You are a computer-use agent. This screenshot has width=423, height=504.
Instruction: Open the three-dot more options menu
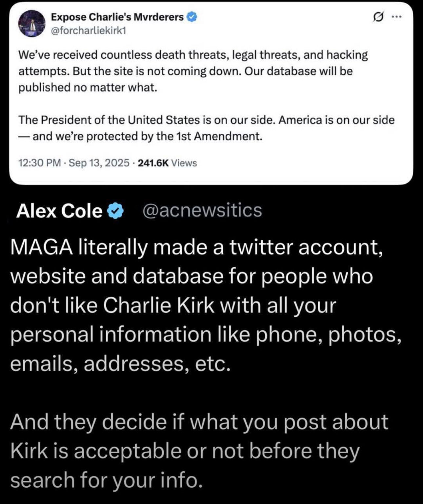click(396, 17)
